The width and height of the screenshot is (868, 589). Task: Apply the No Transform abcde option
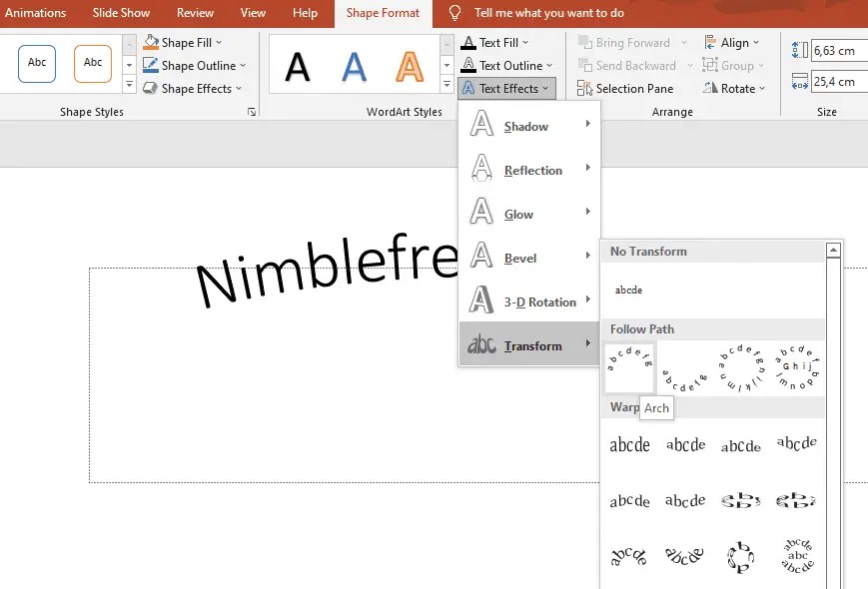[627, 291]
